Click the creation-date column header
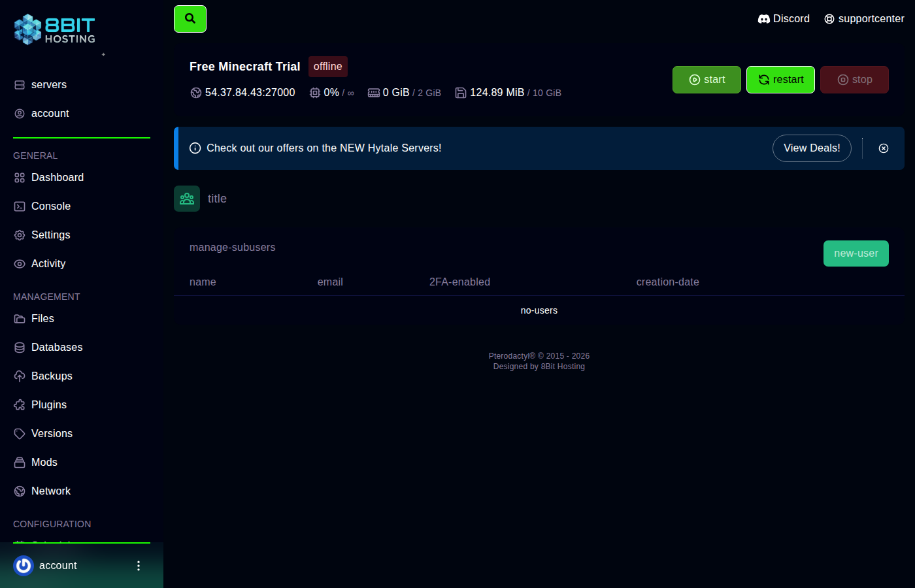Screen dimensions: 915x588 pos(667,282)
